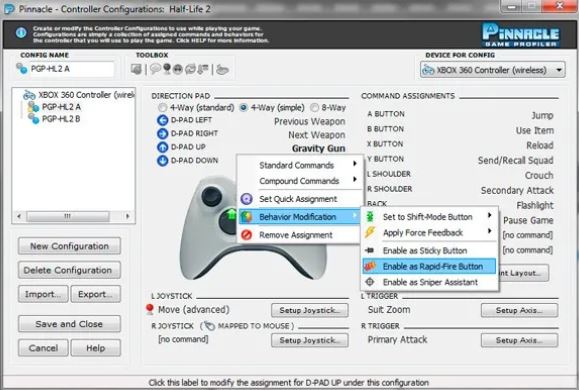Expand the Standard Commands submenu arrow
The width and height of the screenshot is (579, 390).
coord(355,164)
